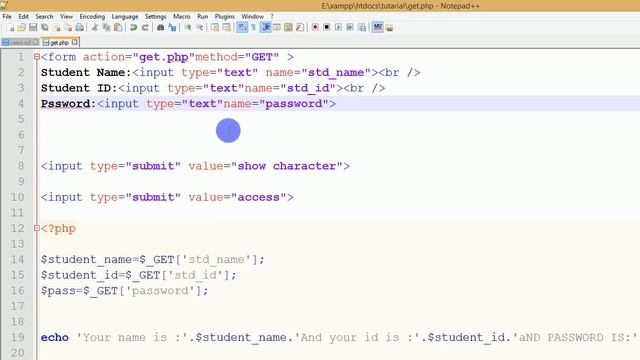
Task: Open the File menu
Action: coord(7,16)
